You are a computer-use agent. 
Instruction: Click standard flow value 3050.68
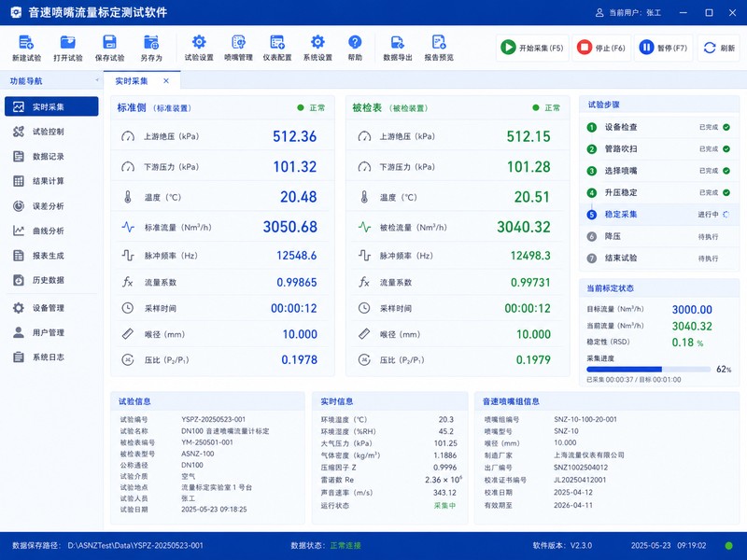click(x=289, y=227)
